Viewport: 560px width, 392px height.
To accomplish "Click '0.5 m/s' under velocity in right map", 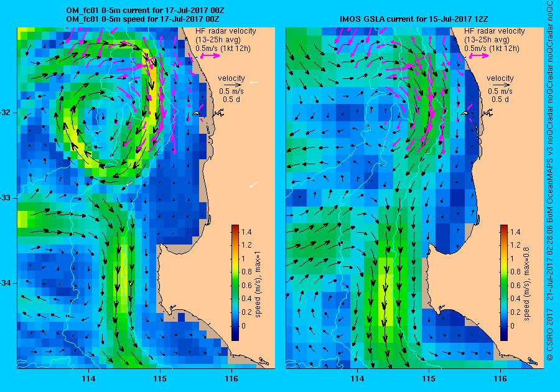I will click(500, 91).
